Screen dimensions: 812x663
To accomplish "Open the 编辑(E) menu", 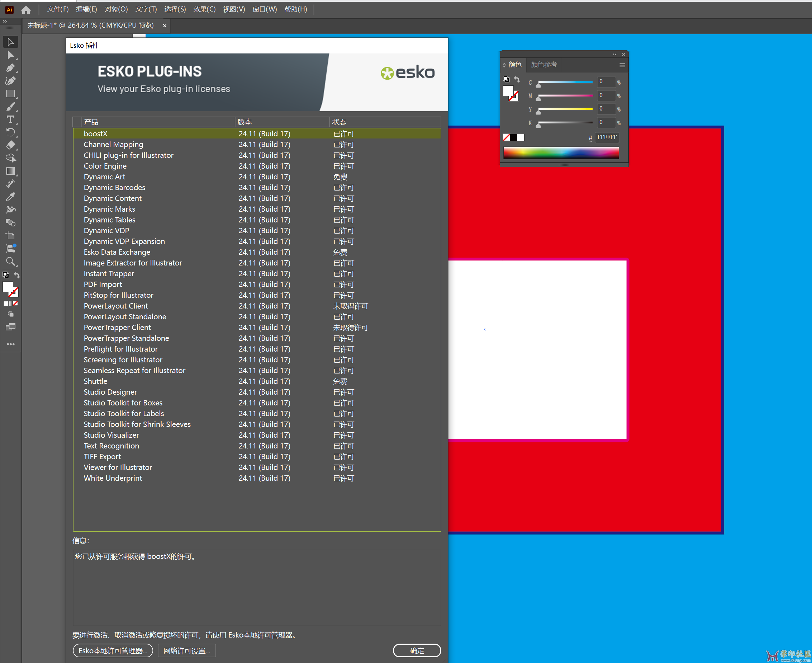I will (x=86, y=9).
